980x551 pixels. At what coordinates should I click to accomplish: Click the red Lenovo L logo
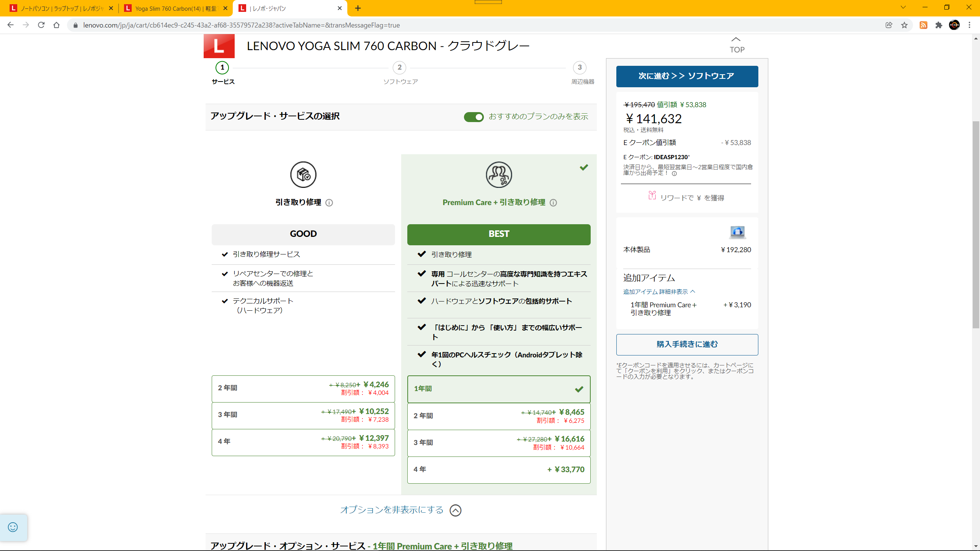click(219, 46)
